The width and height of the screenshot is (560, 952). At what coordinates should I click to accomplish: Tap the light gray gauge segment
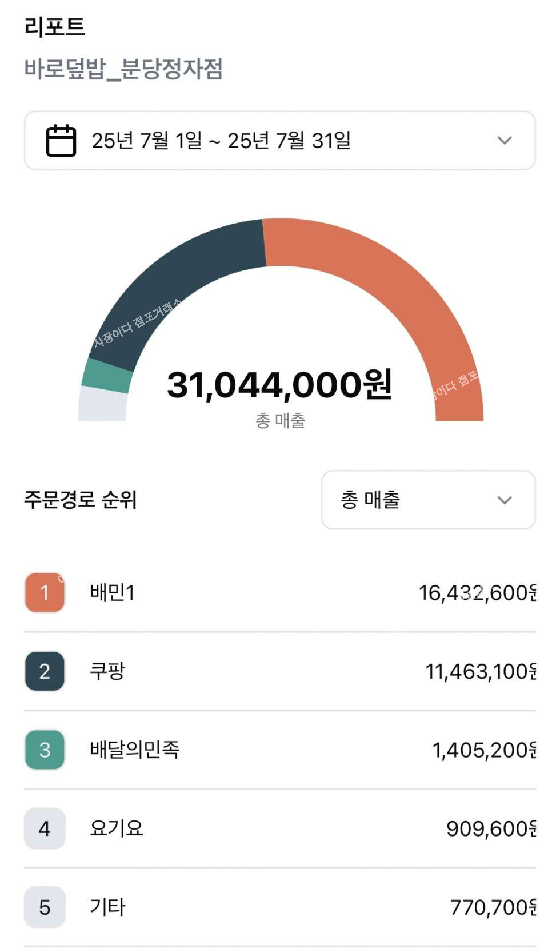coord(102,404)
